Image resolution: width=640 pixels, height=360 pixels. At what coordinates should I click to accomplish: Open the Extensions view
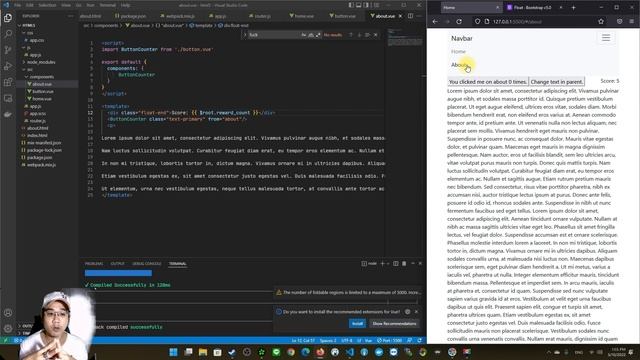[8, 82]
